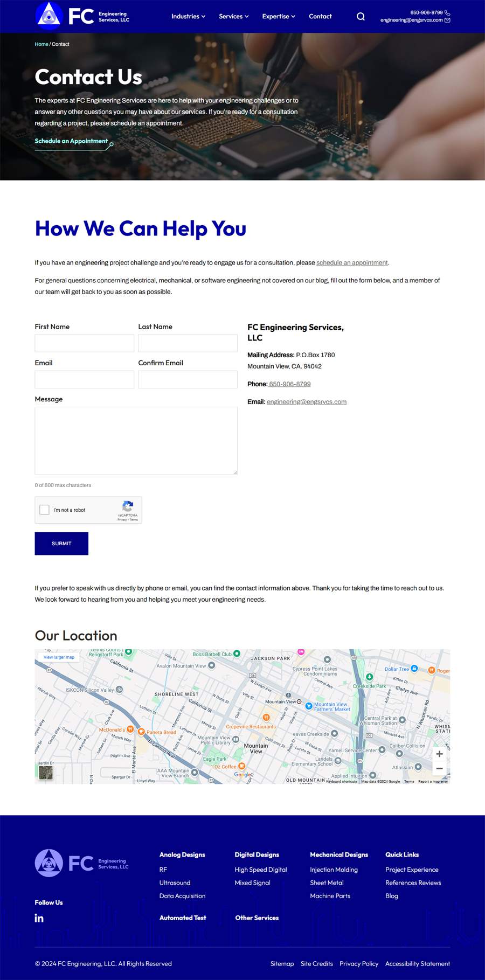
Task: Expand the Industries dropdown menu
Action: (x=188, y=17)
